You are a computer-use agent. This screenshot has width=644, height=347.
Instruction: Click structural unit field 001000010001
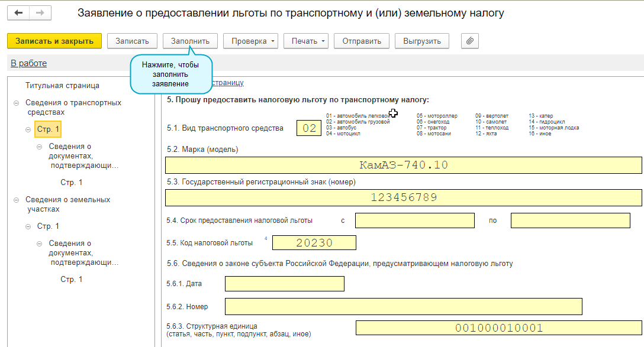pos(498,327)
